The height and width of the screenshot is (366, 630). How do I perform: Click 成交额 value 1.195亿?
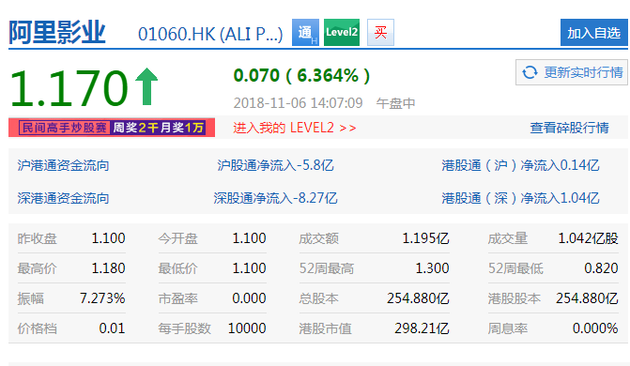(x=425, y=239)
